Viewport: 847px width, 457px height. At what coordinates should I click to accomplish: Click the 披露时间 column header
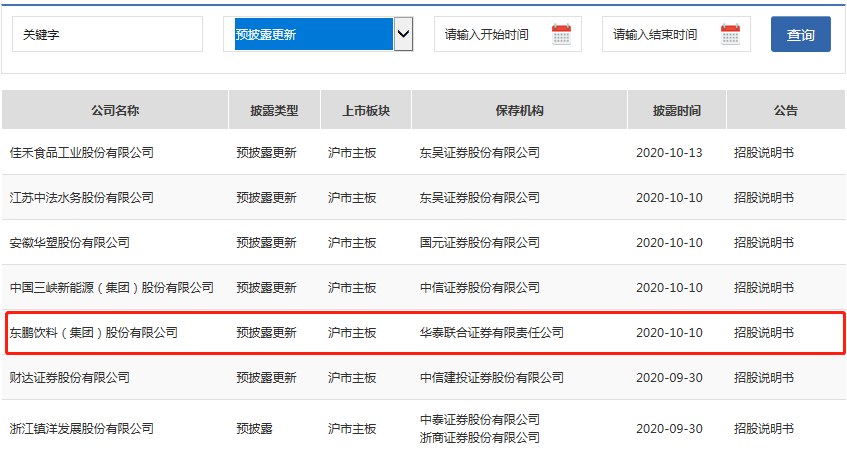(677, 110)
